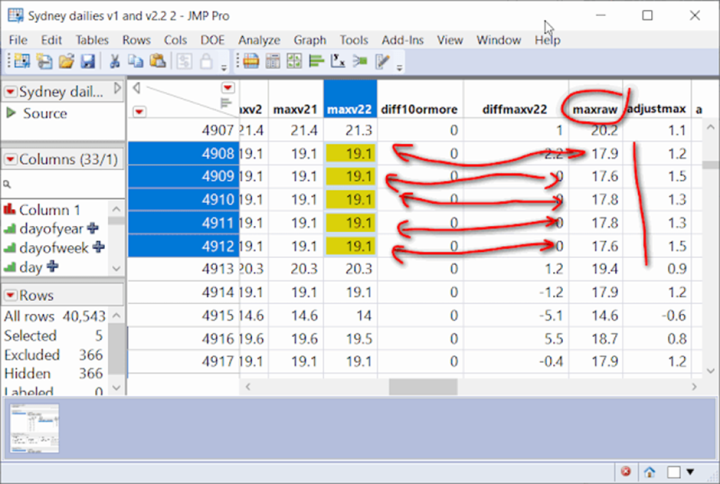Click the New Data Table icon
720x484 pixels.
click(20, 62)
